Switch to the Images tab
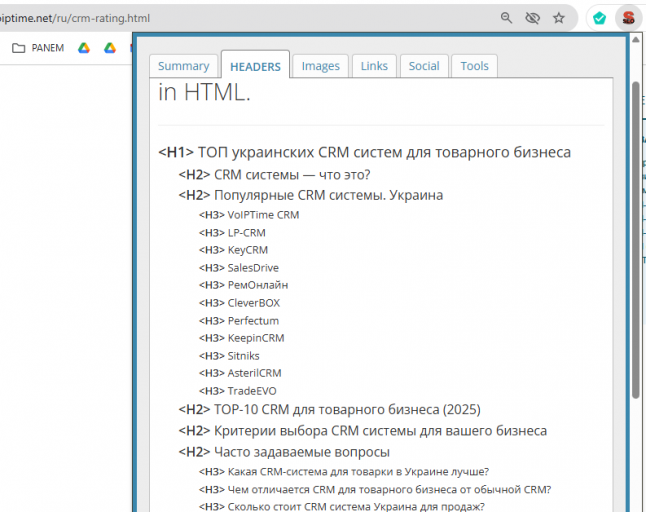646x512 pixels. pos(321,66)
